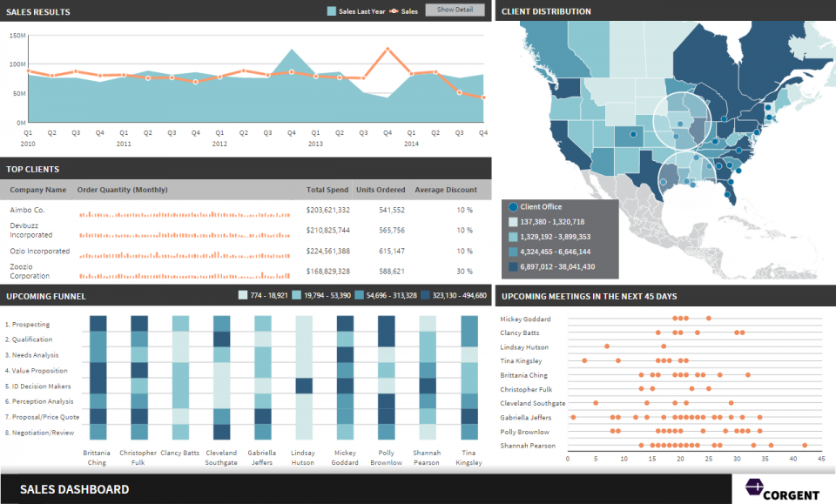Sort by Average Discount column header
Viewport: 836px width, 504px height.
click(x=446, y=190)
